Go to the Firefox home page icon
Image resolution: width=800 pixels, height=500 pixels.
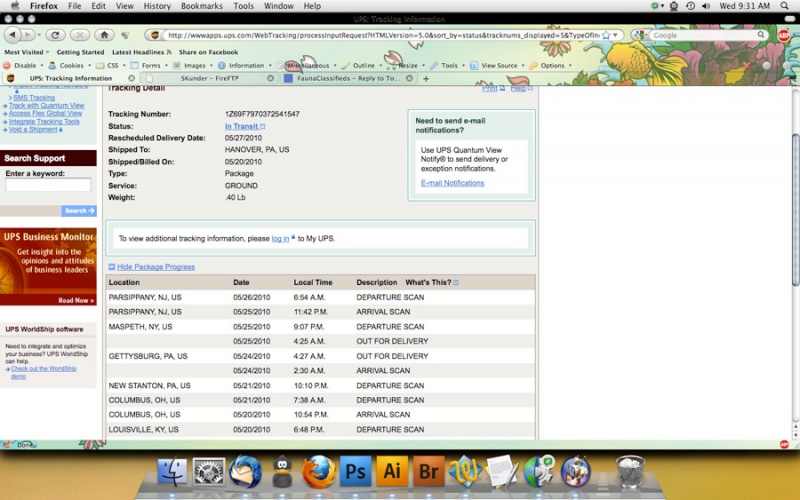tap(104, 35)
